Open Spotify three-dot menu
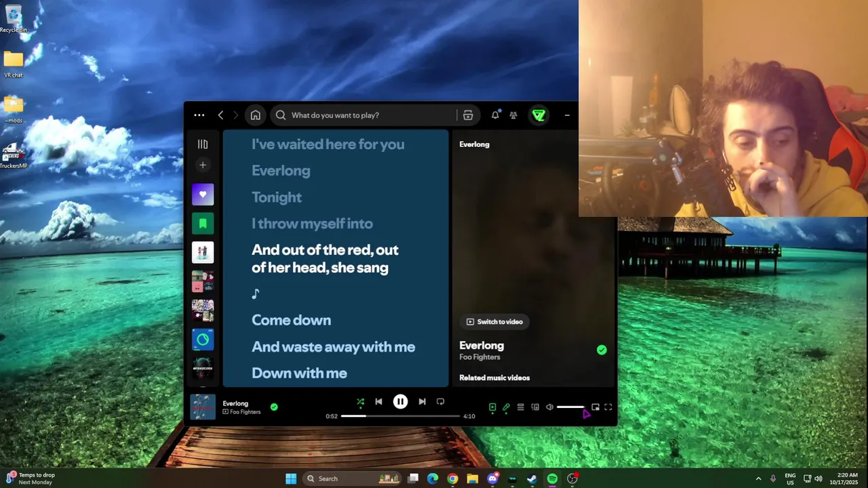The image size is (868, 488). 199,115
